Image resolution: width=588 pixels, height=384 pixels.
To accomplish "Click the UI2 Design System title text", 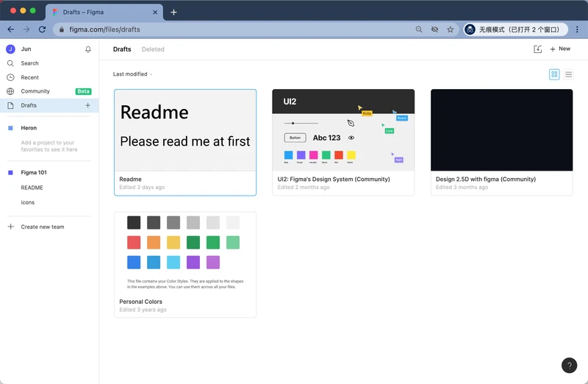I will tap(334, 179).
